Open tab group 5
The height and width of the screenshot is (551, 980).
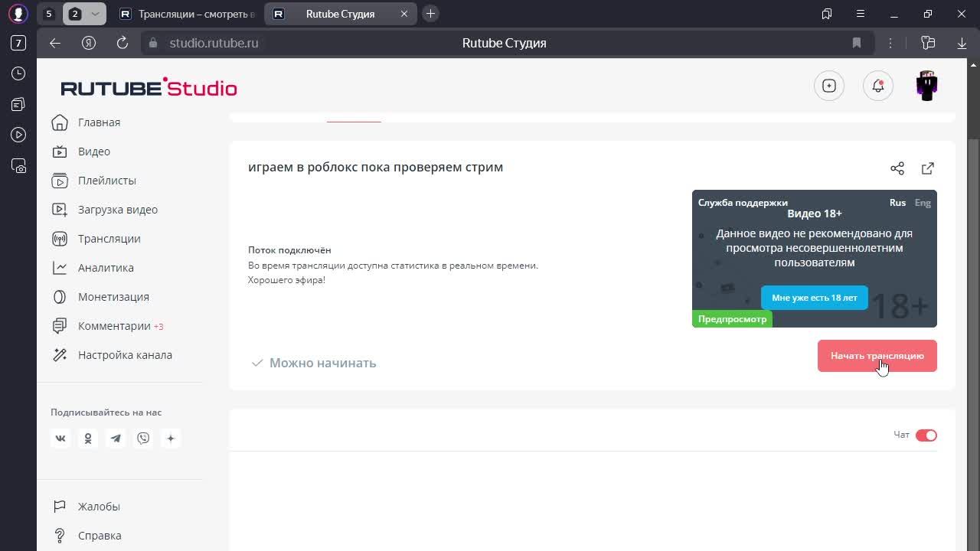pos(48,14)
